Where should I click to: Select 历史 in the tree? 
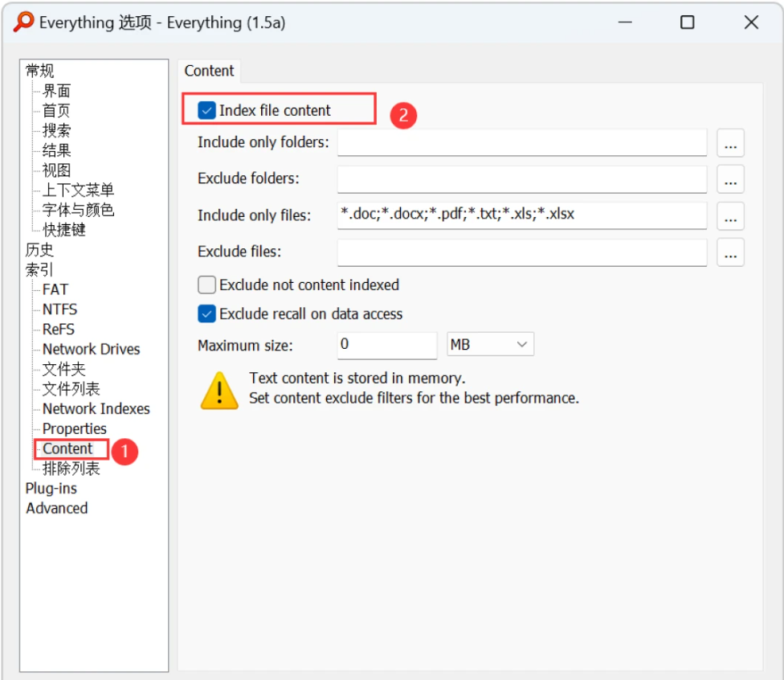(x=39, y=250)
